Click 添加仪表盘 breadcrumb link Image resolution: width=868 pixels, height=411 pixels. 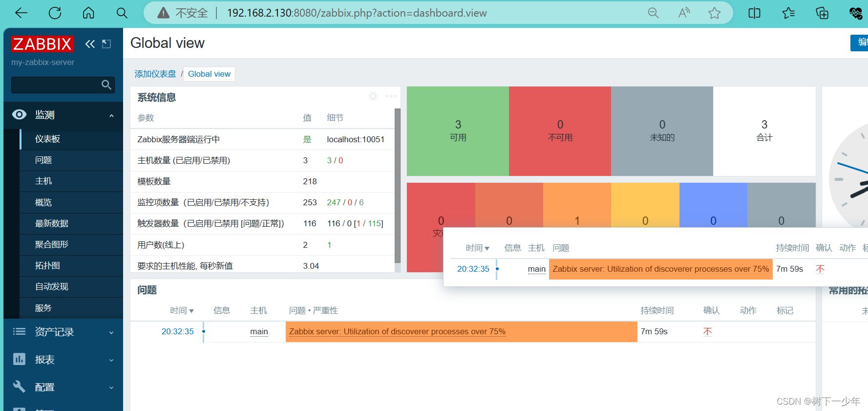155,74
